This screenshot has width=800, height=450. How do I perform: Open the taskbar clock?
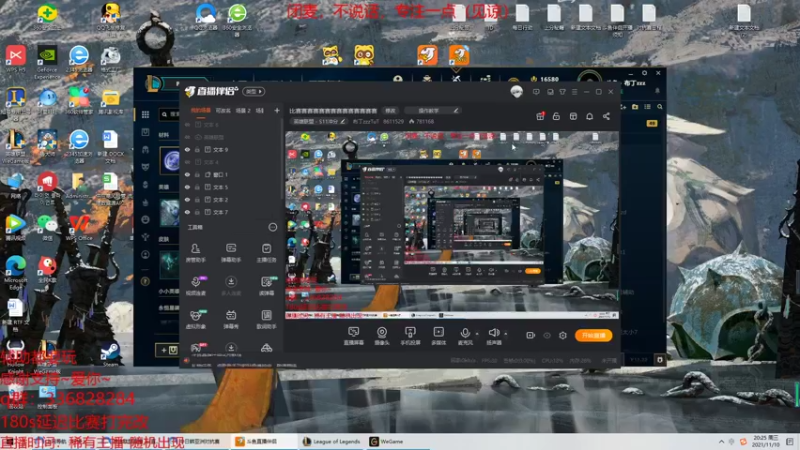click(x=767, y=441)
